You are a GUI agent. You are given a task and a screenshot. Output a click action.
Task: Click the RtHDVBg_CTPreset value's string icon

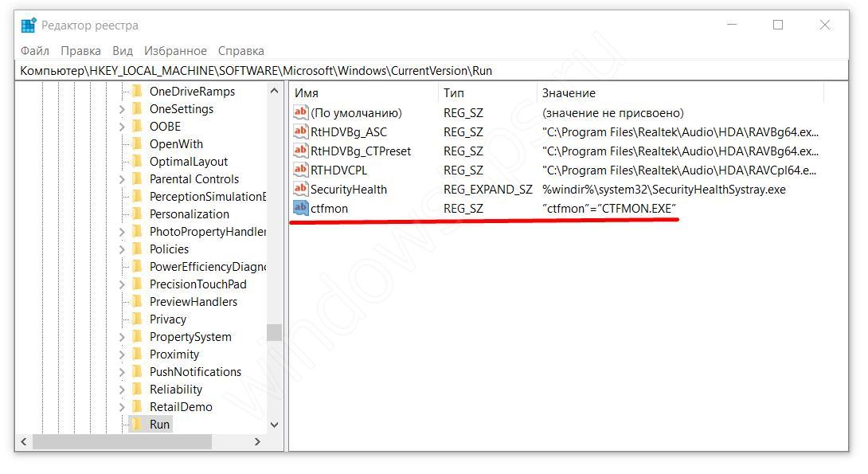point(300,151)
